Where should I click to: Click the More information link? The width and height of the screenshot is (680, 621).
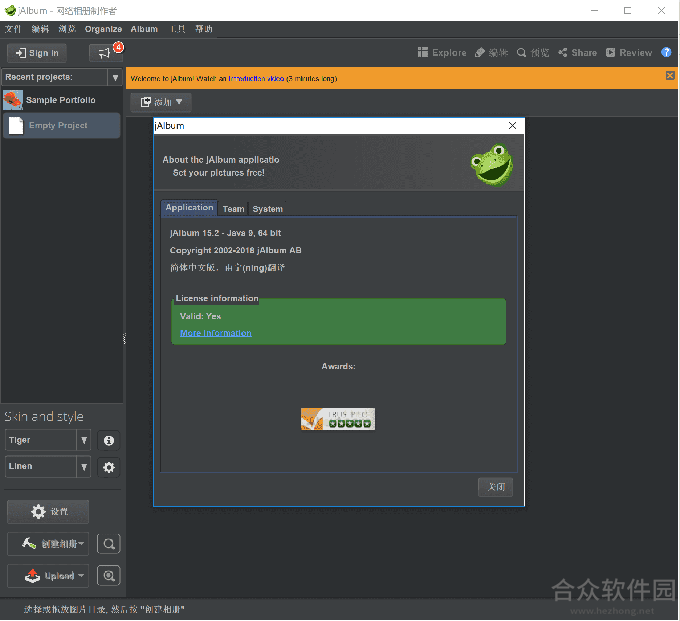coord(216,333)
